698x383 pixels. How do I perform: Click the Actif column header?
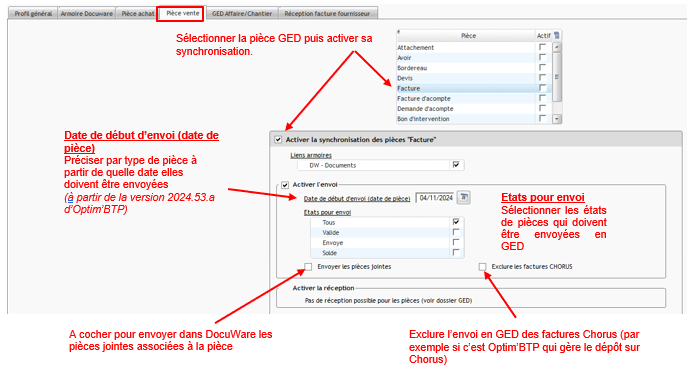point(543,36)
